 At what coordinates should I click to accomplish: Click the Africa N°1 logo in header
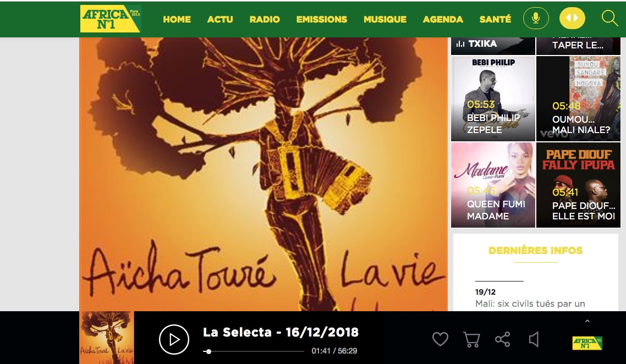tap(111, 18)
